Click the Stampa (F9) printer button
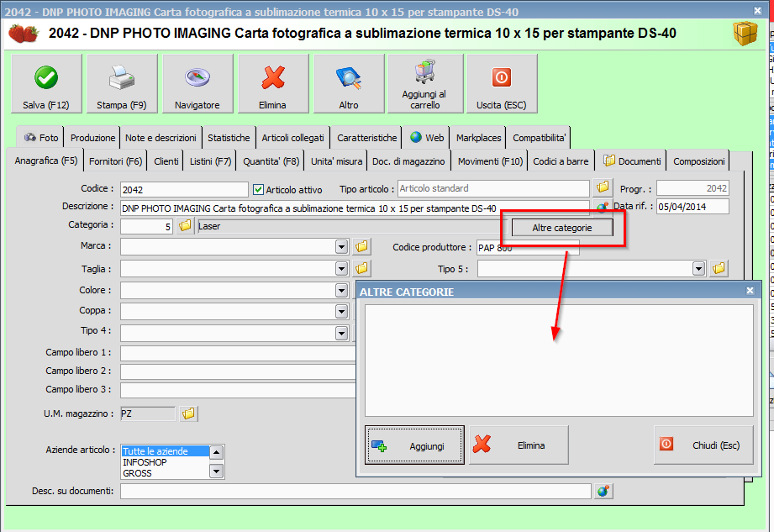 click(x=122, y=84)
